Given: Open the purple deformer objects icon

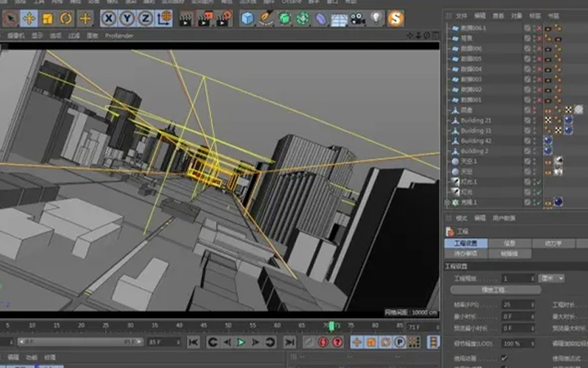Looking at the screenshot, I should 321,18.
